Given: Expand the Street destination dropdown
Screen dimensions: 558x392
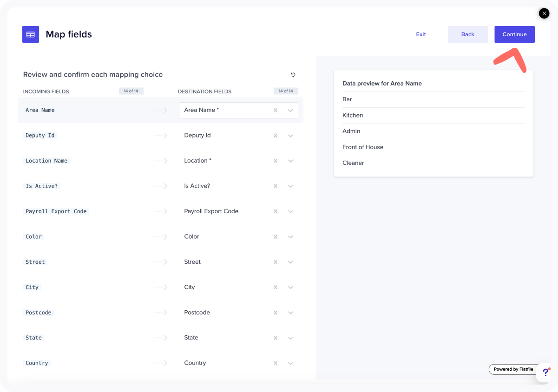Looking at the screenshot, I should click(291, 262).
